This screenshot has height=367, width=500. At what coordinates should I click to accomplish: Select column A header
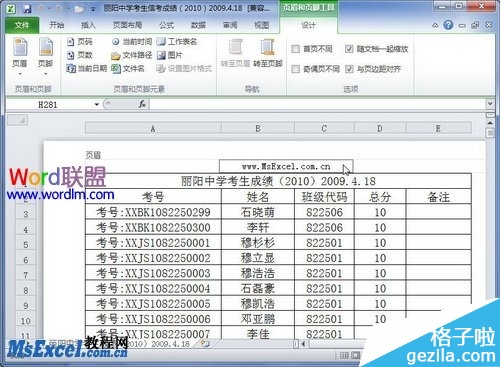153,128
